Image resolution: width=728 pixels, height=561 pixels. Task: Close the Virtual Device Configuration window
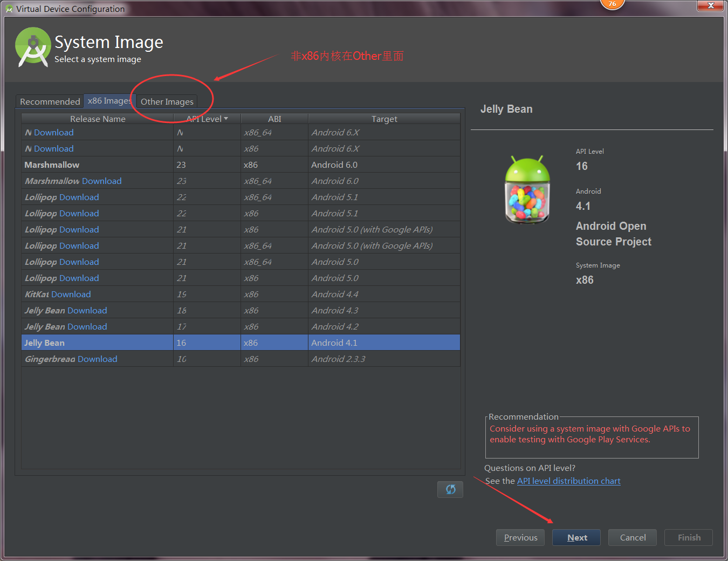pos(711,5)
